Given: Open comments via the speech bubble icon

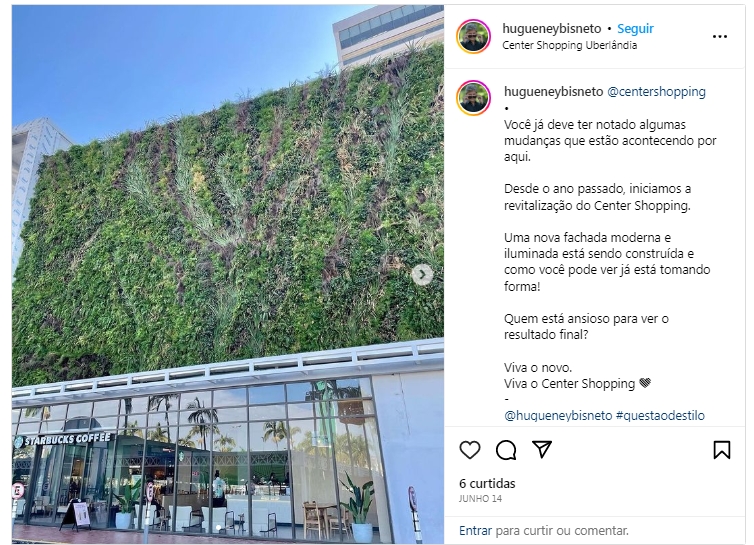Looking at the screenshot, I should tap(506, 450).
